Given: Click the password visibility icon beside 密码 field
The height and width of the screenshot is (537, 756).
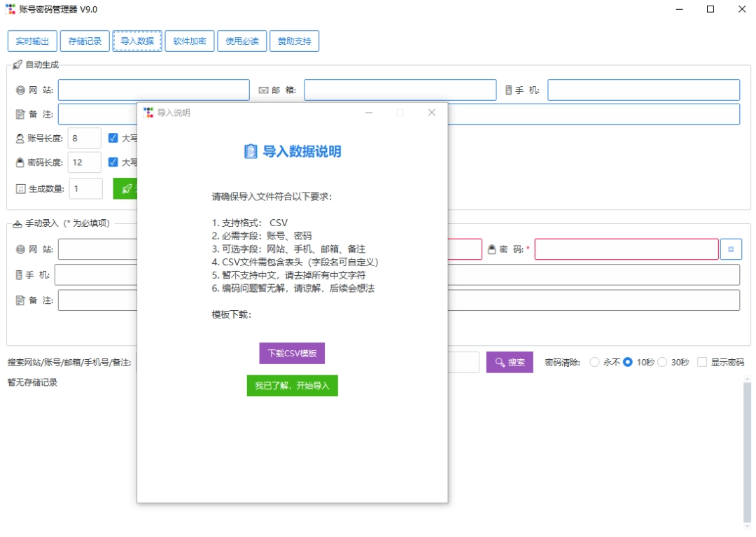Looking at the screenshot, I should tap(731, 249).
